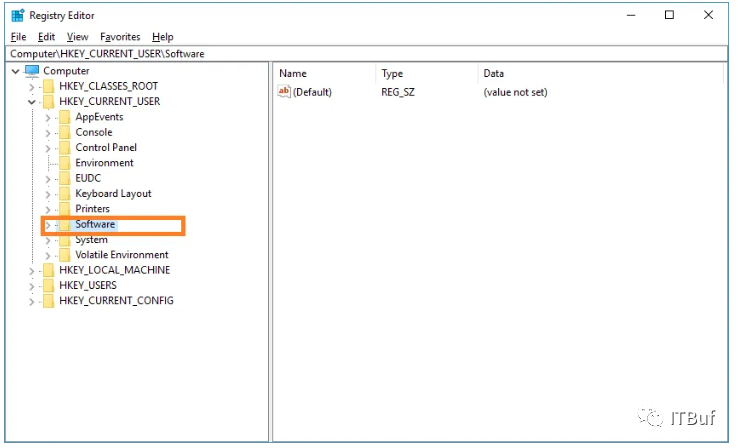Viewport: 738px width, 448px height.
Task: Open the View menu
Action: [x=77, y=37]
